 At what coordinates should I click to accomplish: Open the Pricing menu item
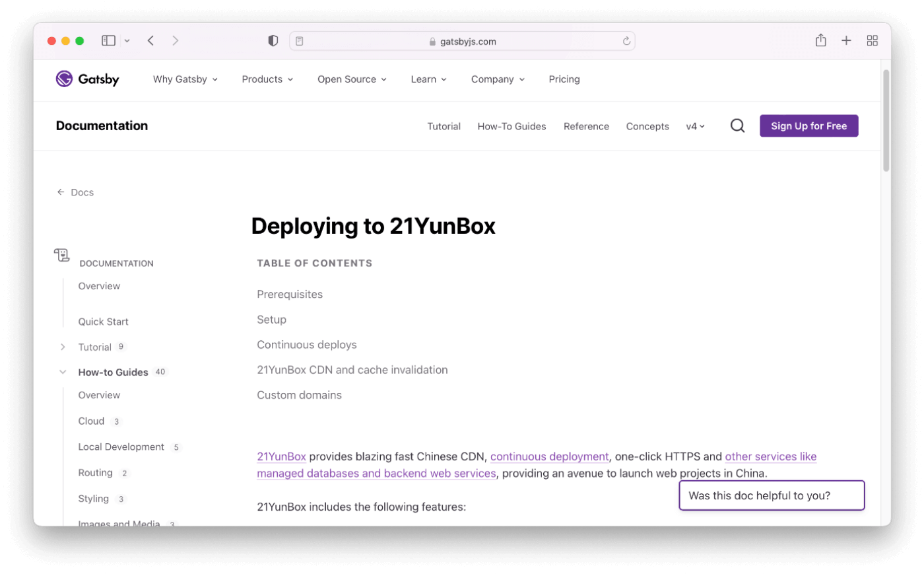coord(564,79)
